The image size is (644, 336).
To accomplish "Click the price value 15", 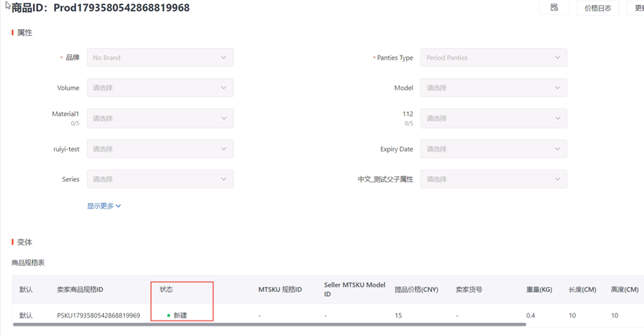I will tap(398, 315).
